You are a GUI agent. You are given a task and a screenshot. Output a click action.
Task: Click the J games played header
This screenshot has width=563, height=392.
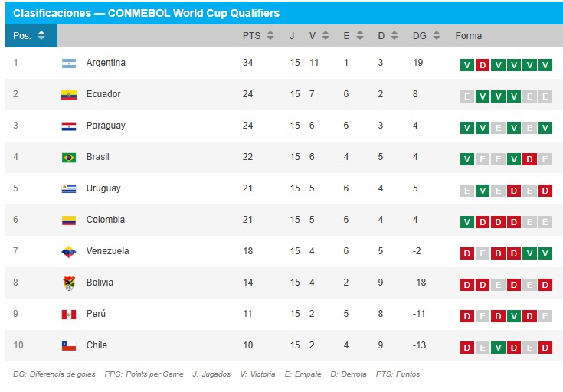292,35
